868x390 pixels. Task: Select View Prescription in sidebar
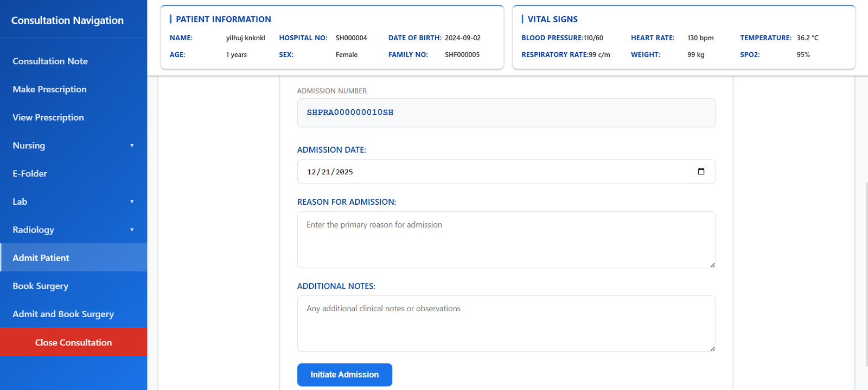coord(48,117)
